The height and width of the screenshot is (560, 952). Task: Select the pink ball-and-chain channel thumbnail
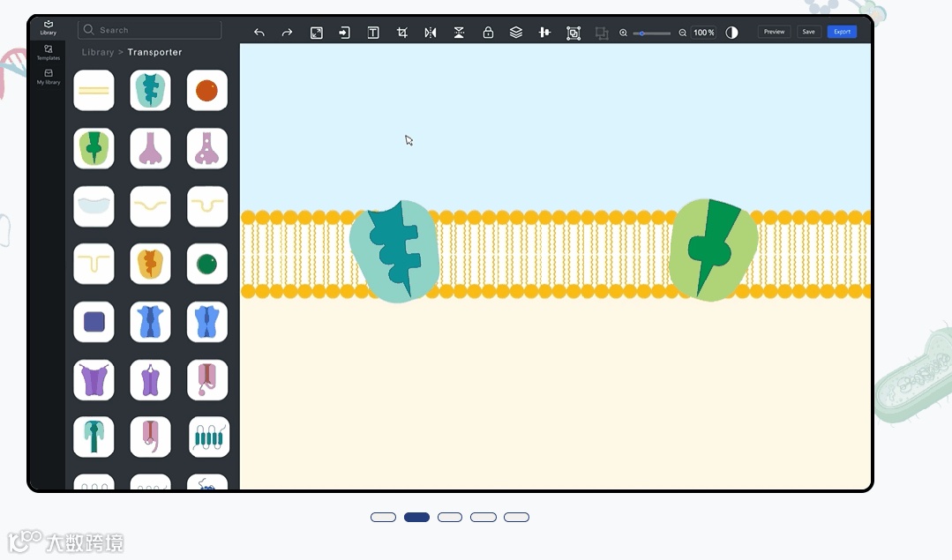(207, 380)
